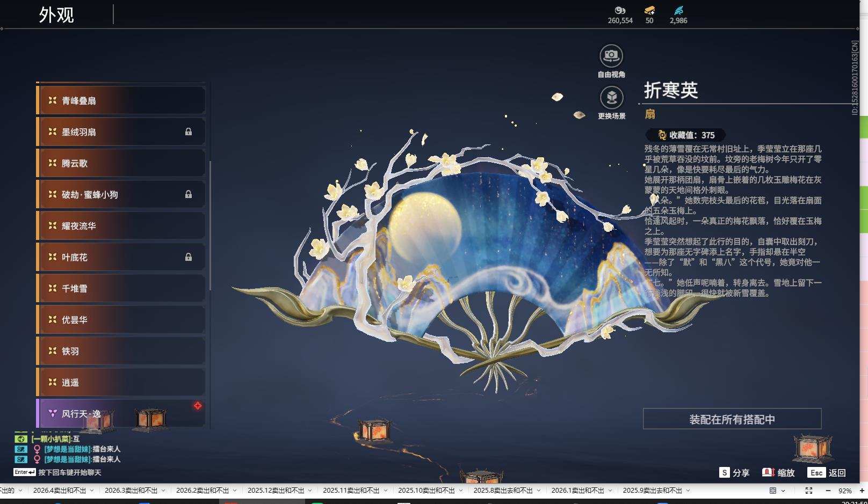
Task: Open the 2026.3卖出和不出 sheet tab
Action: point(131,491)
